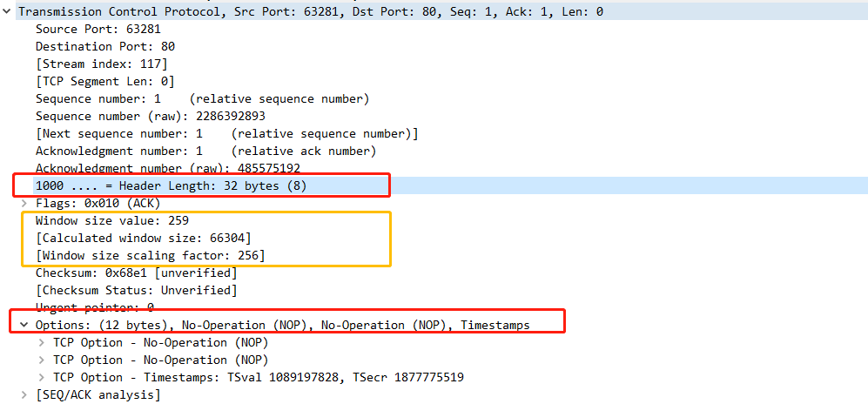Select Timestamps TSval 1089197828 row text
The image size is (868, 404).
tap(259, 377)
